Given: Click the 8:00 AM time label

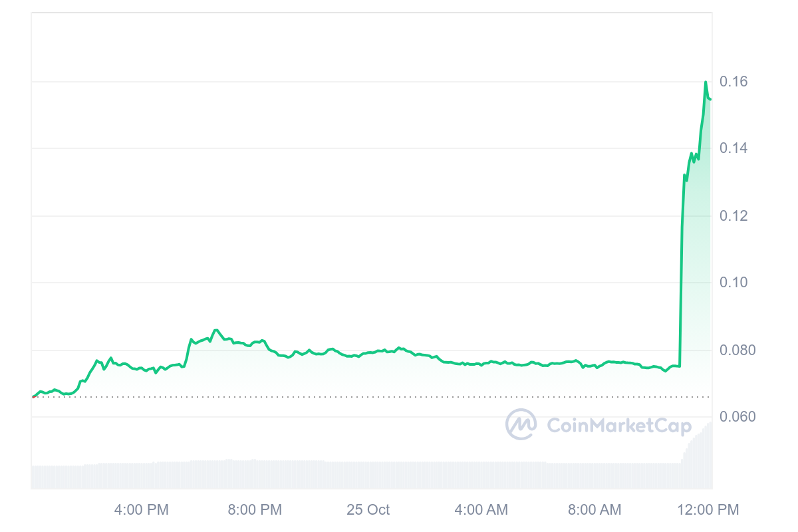Looking at the screenshot, I should pos(595,510).
